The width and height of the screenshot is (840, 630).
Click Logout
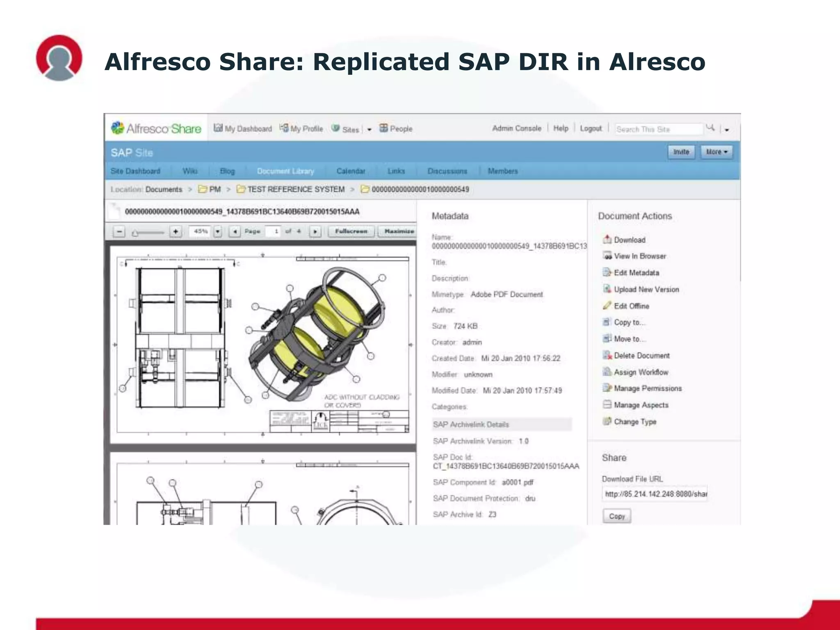click(591, 128)
